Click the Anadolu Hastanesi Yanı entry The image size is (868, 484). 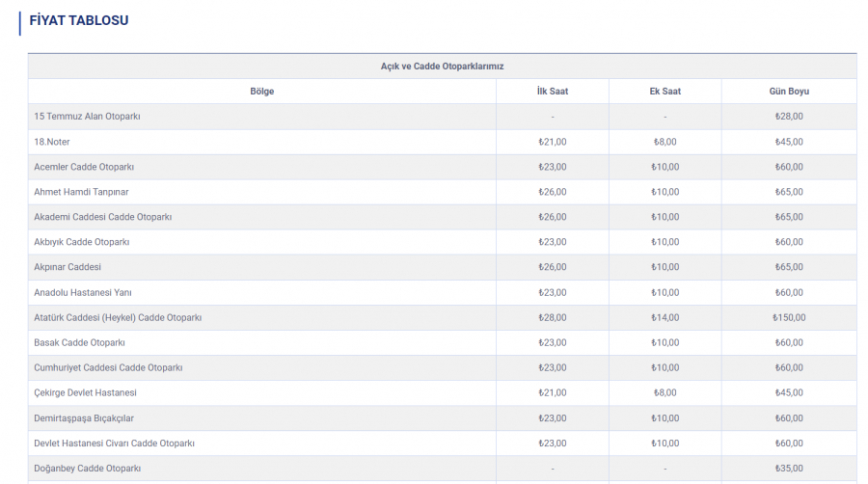(x=83, y=292)
